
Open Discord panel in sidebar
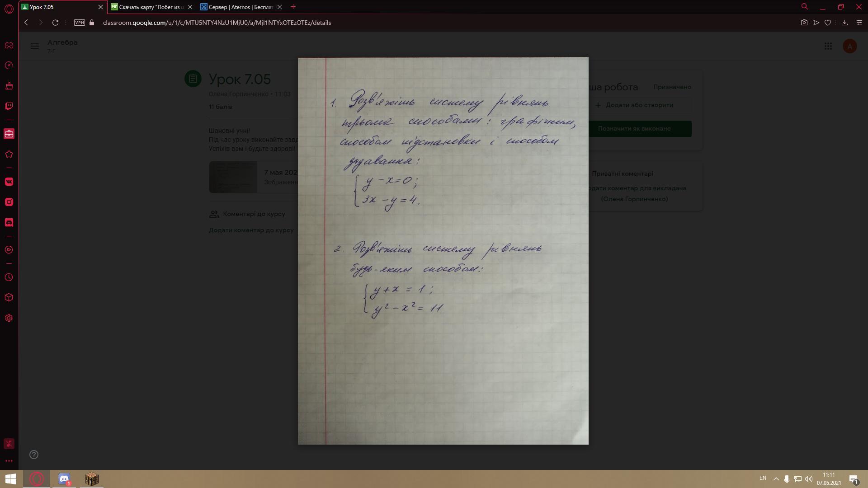(9, 223)
